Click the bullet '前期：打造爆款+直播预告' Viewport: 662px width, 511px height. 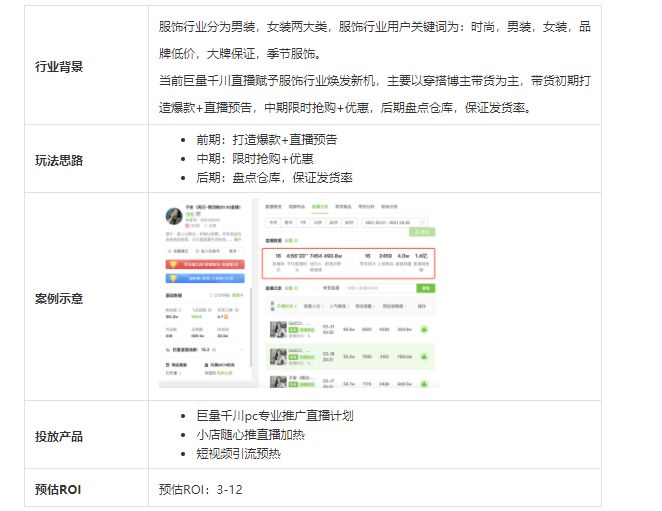[267, 139]
